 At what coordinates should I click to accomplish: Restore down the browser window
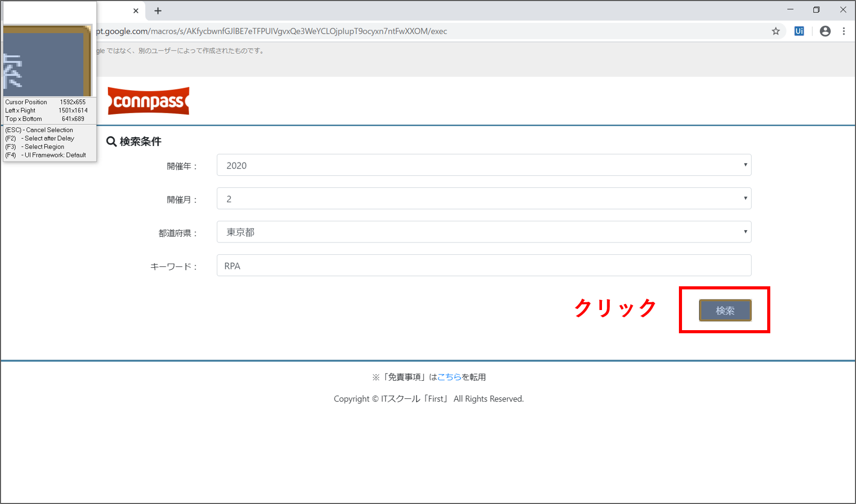816,10
